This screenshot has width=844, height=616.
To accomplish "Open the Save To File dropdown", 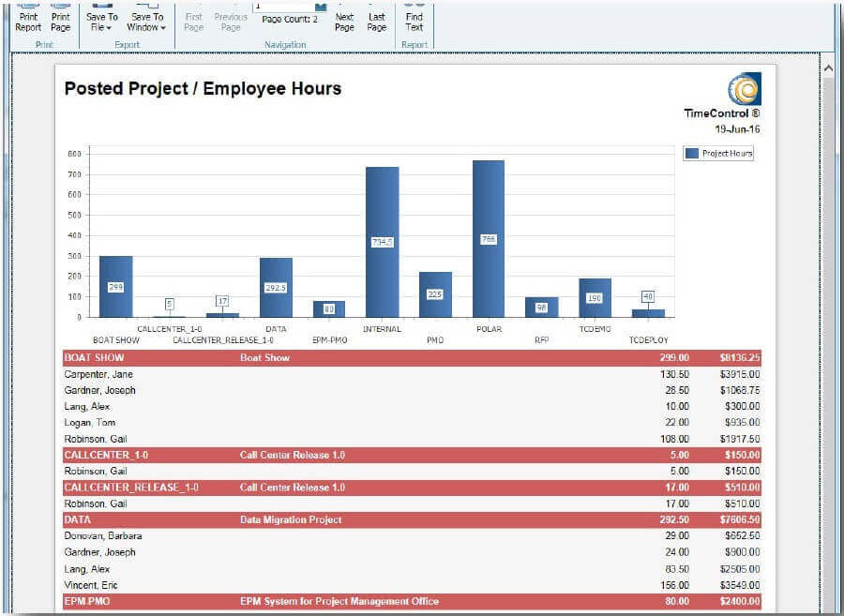I will tap(102, 21).
